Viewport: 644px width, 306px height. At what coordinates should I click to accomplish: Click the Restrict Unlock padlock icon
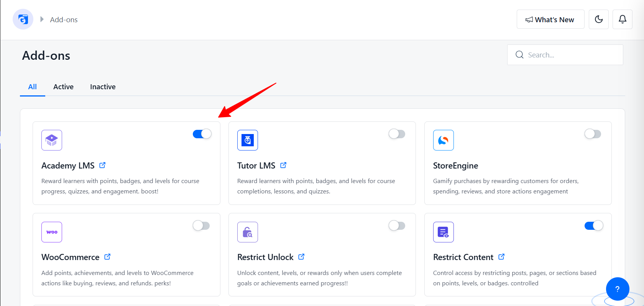[248, 232]
